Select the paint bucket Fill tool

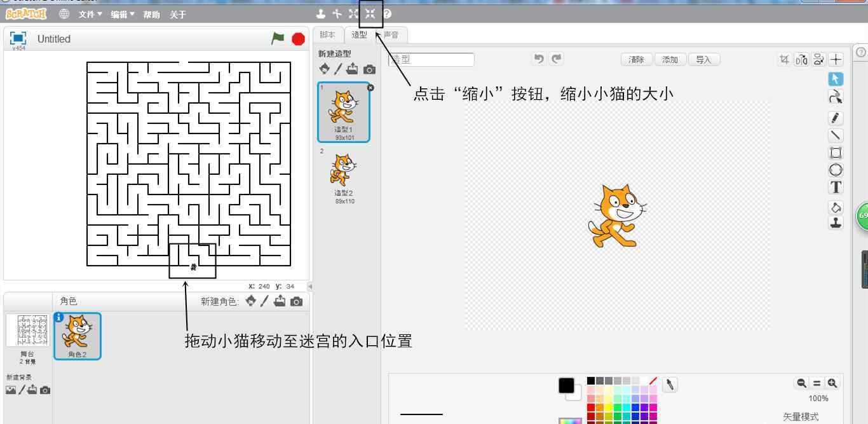click(x=836, y=207)
